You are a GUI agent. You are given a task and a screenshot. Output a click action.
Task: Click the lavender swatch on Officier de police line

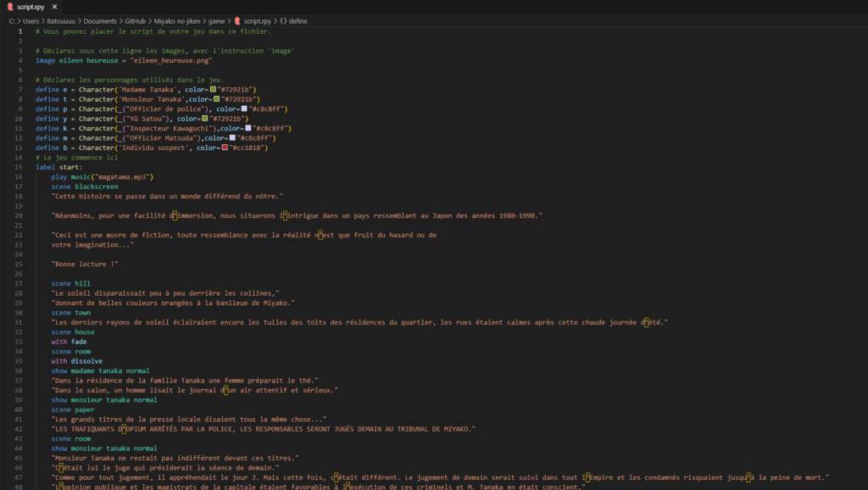pyautogui.click(x=245, y=109)
